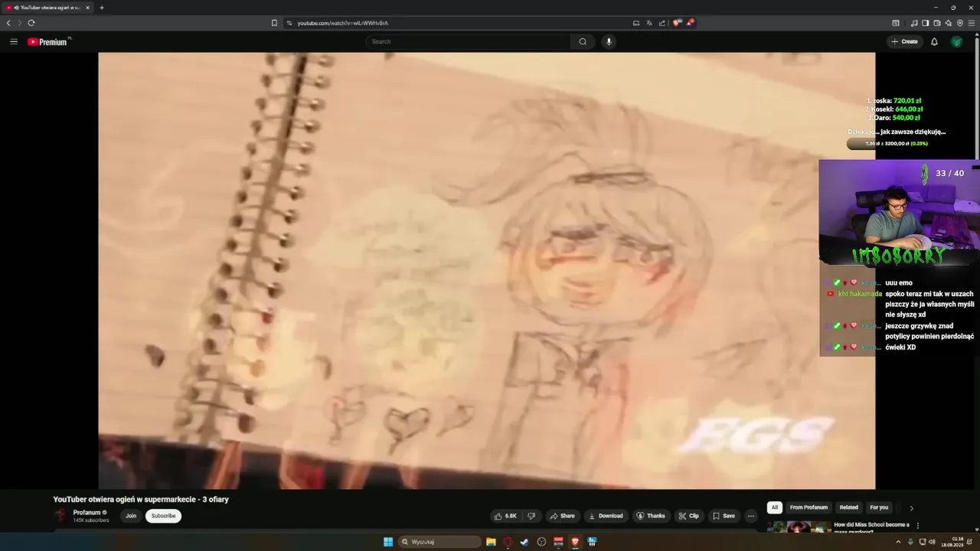Like the video with thumbs-up 6.8K

point(506,516)
